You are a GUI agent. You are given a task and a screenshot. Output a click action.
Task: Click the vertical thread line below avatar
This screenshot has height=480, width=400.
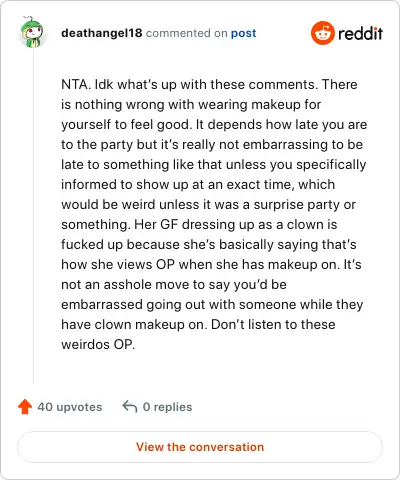33,217
